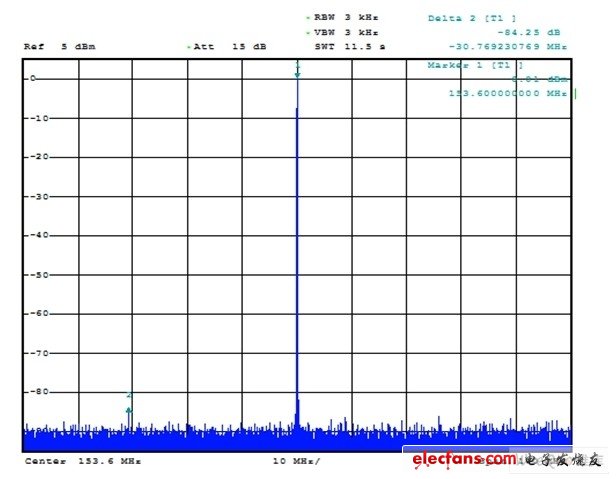Click the 0 tick on the amplitude axis
The height and width of the screenshot is (479, 616).
pyautogui.click(x=33, y=78)
